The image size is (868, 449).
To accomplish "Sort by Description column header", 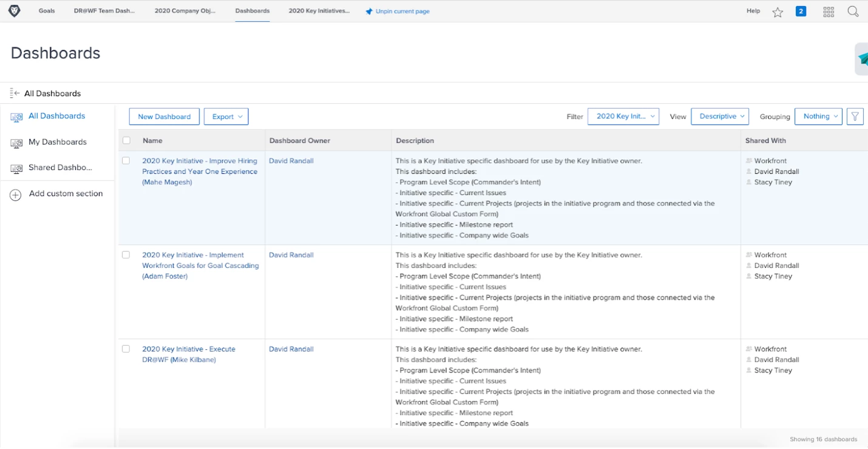I will point(415,140).
